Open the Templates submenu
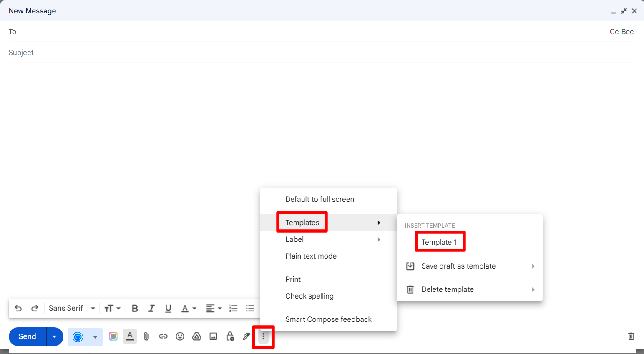Screen dimensions: 644x354 coord(328,223)
